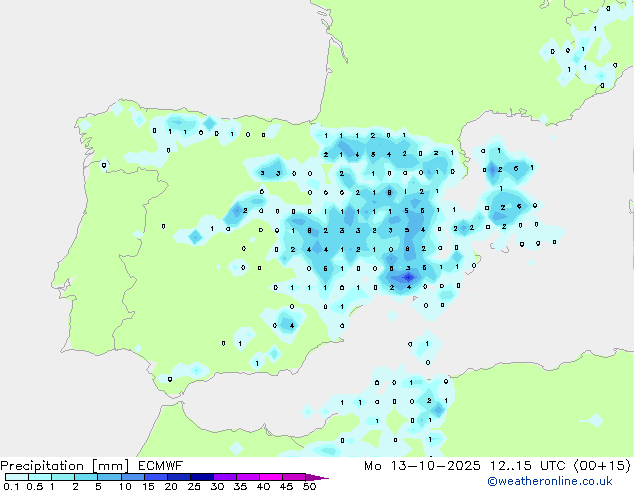Click the '12..15 UTC' time text
Image resolution: width=634 pixels, height=490 pixels.
click(527, 466)
